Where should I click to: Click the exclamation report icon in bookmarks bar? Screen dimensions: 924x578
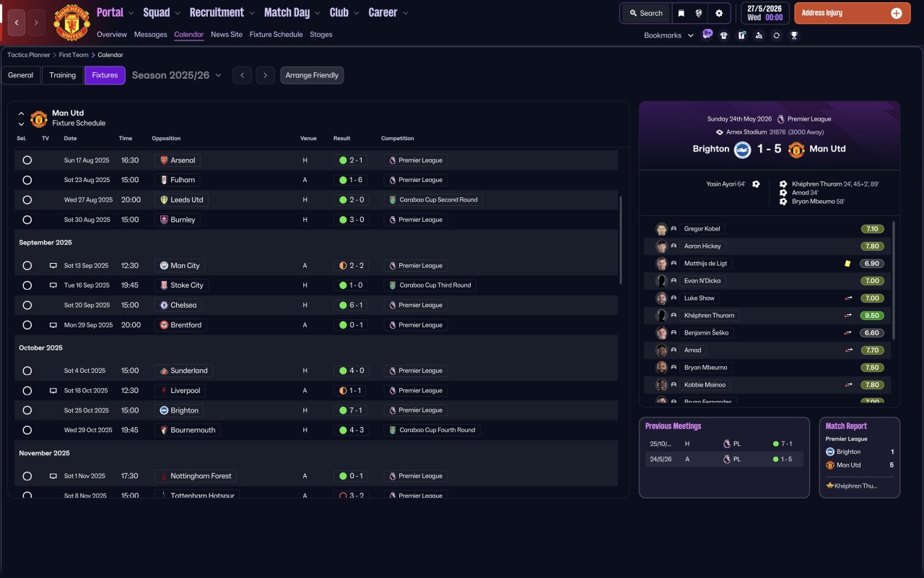(x=741, y=35)
